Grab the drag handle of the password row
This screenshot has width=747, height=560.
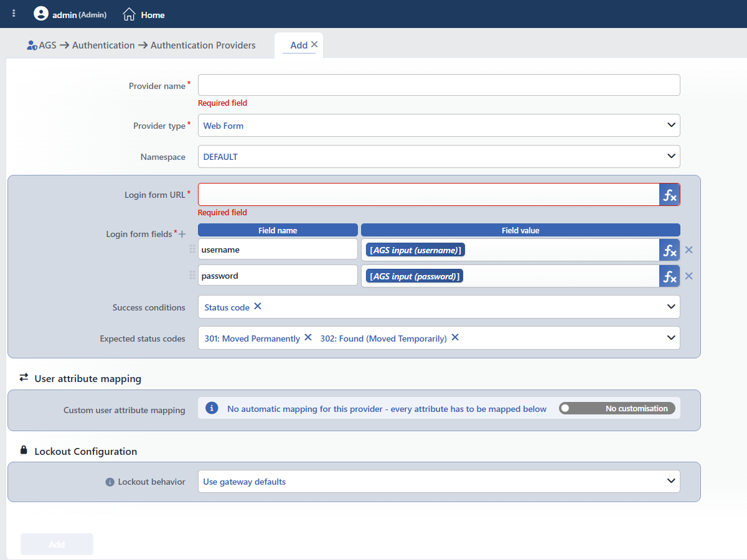pyautogui.click(x=192, y=275)
